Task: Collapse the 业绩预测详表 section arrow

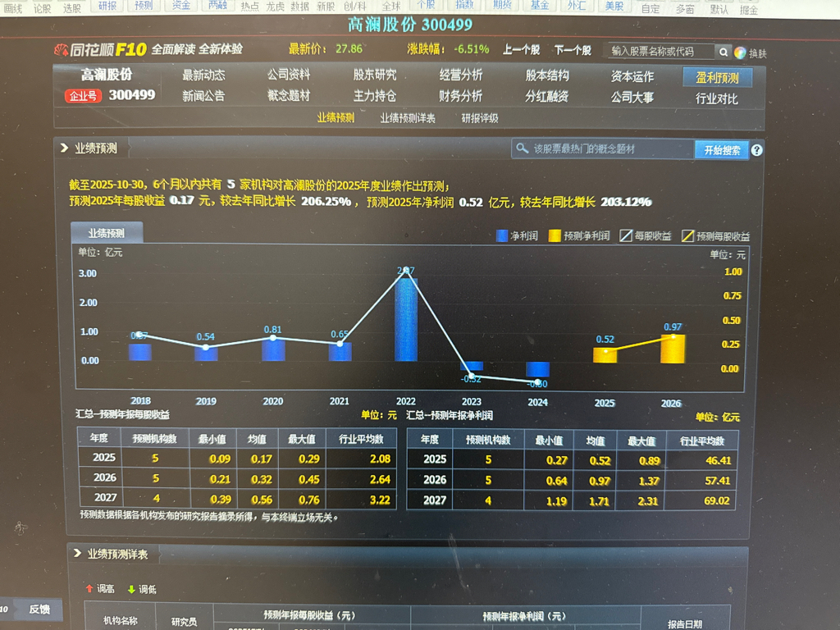Action: [x=77, y=554]
